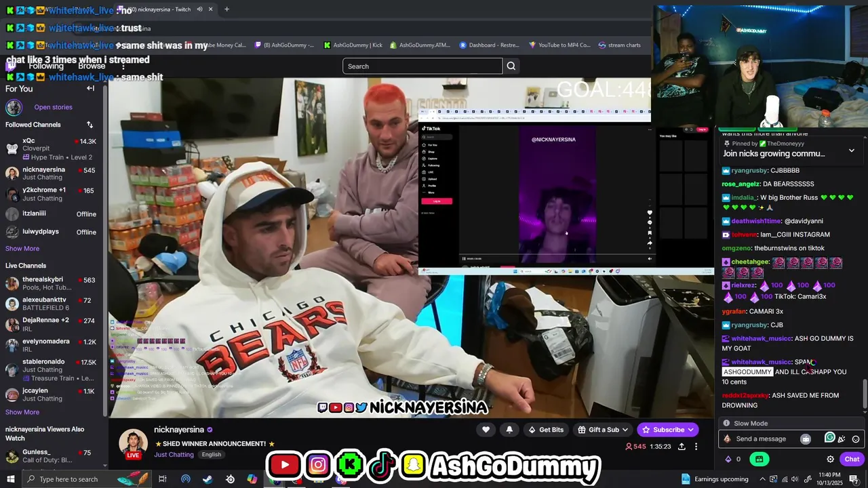Collapse the For You sidebar

pyautogui.click(x=90, y=89)
